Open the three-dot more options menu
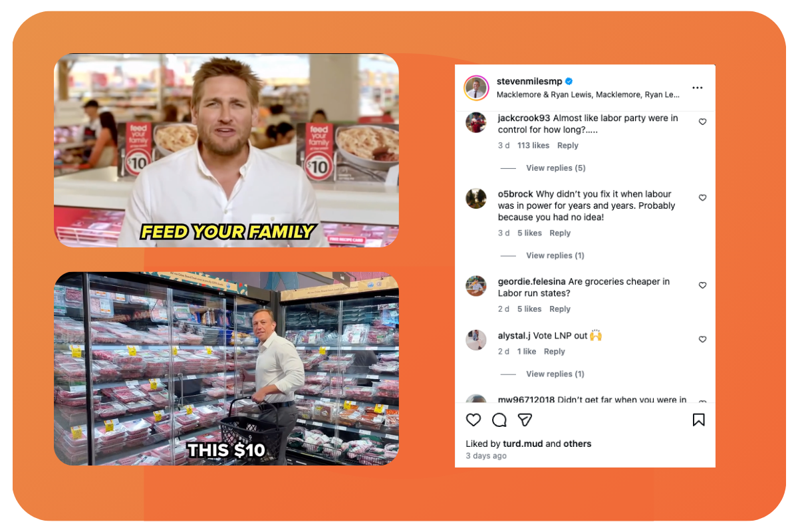This screenshot has width=798, height=532. click(697, 88)
